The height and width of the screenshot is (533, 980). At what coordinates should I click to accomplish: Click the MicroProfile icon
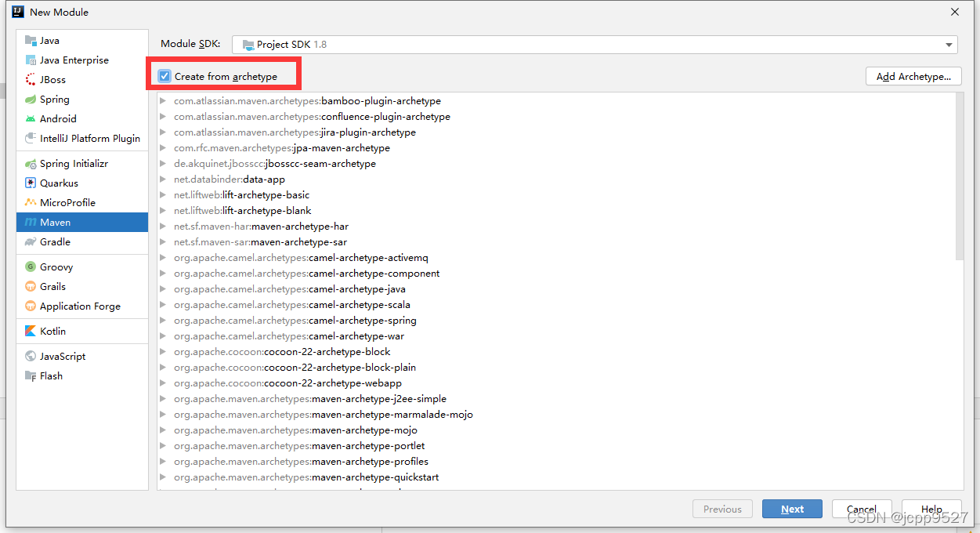tap(31, 203)
